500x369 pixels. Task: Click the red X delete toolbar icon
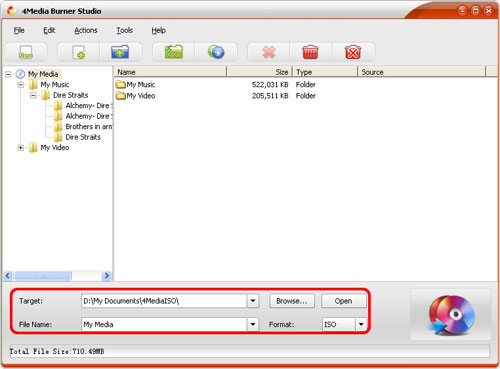click(x=269, y=52)
